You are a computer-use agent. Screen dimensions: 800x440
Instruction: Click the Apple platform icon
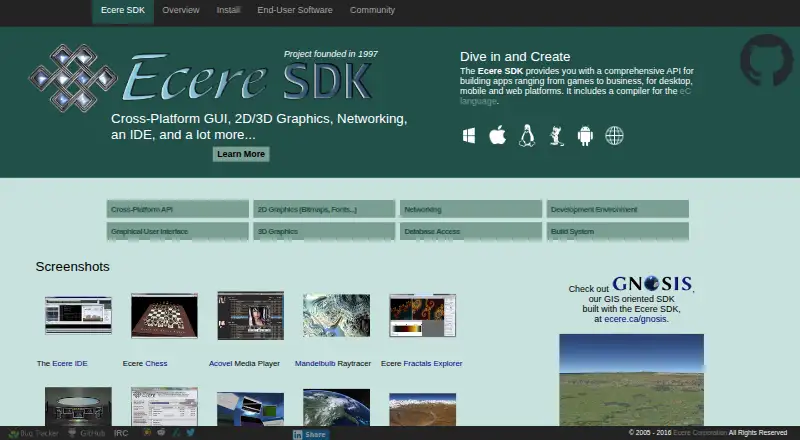coord(497,135)
